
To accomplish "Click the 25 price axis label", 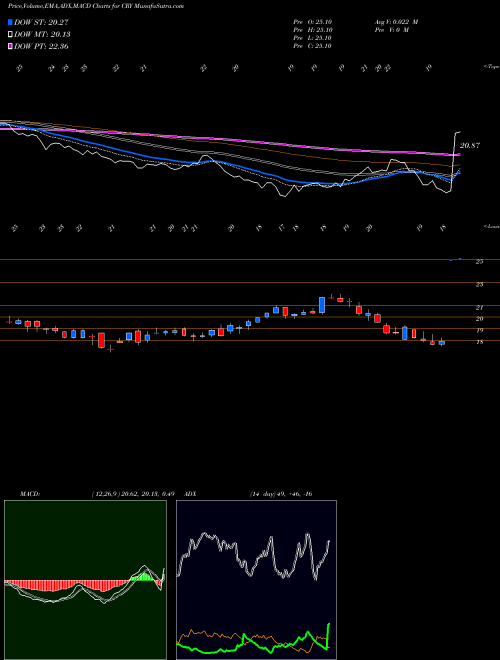I will pos(479,262).
